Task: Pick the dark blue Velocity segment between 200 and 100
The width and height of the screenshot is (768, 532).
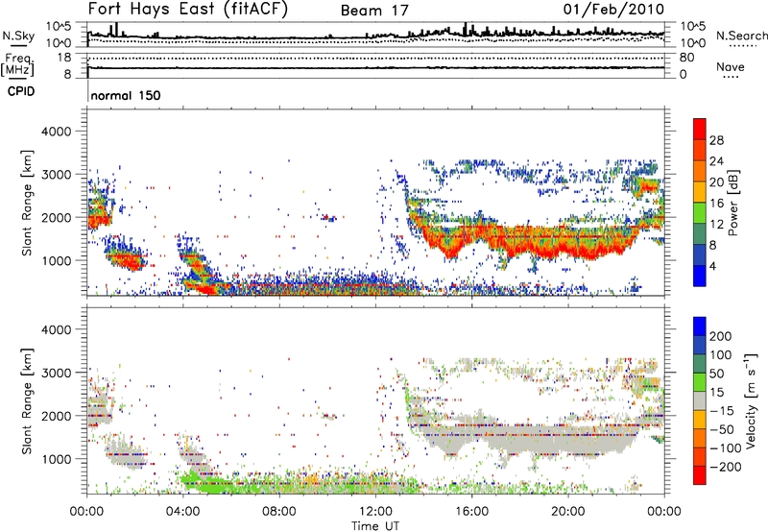Action: point(700,345)
